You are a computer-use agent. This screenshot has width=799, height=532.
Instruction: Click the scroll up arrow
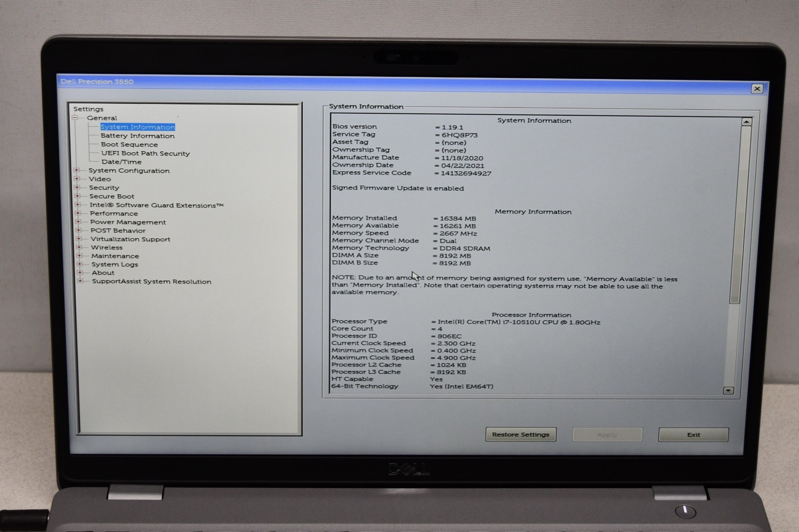[x=746, y=122]
